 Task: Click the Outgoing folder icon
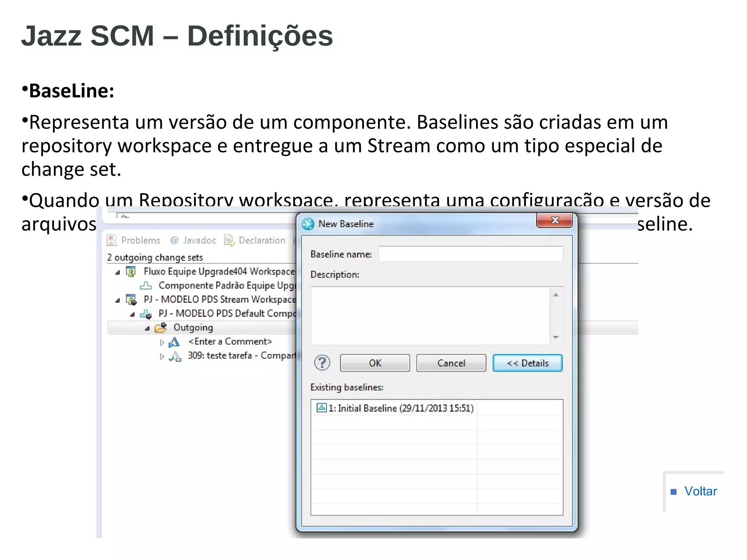[x=160, y=327]
